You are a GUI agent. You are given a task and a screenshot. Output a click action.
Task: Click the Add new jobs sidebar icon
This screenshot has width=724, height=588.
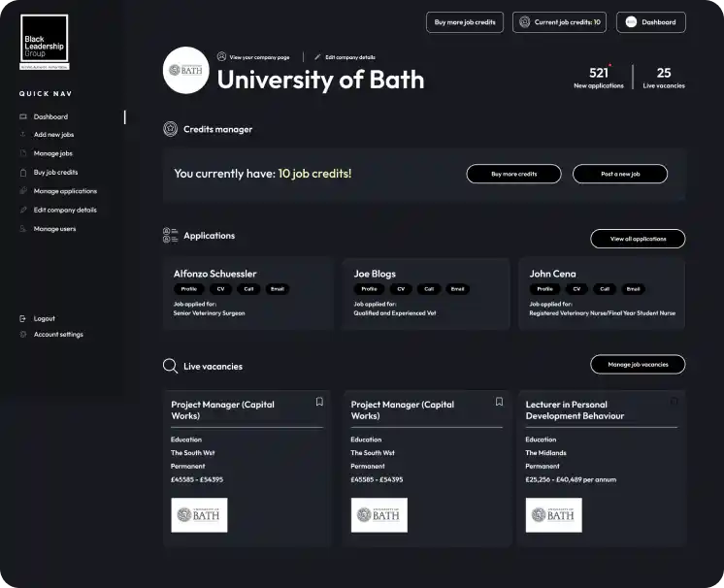click(x=23, y=134)
